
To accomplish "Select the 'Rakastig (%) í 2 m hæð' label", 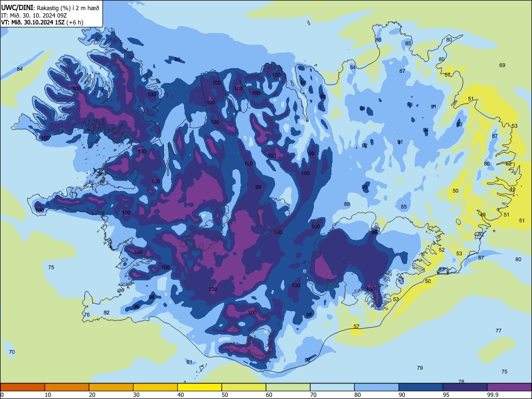I will pos(68,8).
